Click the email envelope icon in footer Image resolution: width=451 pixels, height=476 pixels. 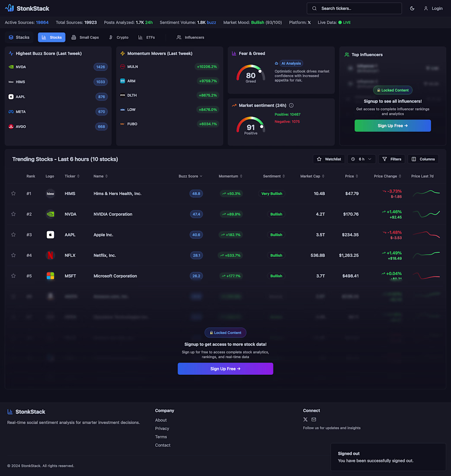pos(314,420)
